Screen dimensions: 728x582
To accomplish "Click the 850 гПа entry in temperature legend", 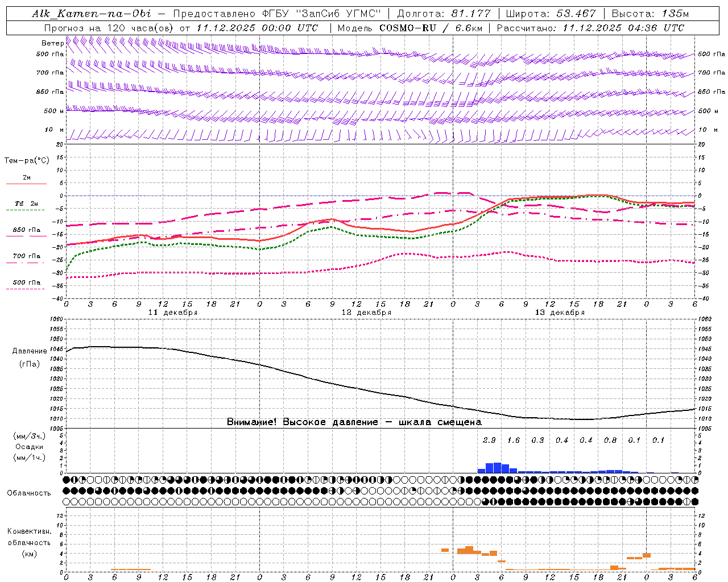I will pyautogui.click(x=27, y=230).
